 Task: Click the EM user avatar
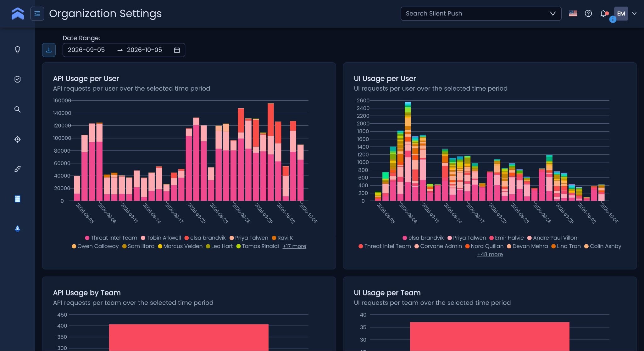pos(621,14)
